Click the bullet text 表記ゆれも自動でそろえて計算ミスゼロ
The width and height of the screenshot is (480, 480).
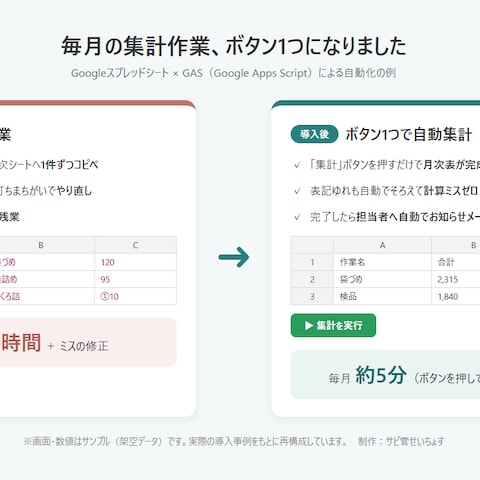(x=394, y=191)
